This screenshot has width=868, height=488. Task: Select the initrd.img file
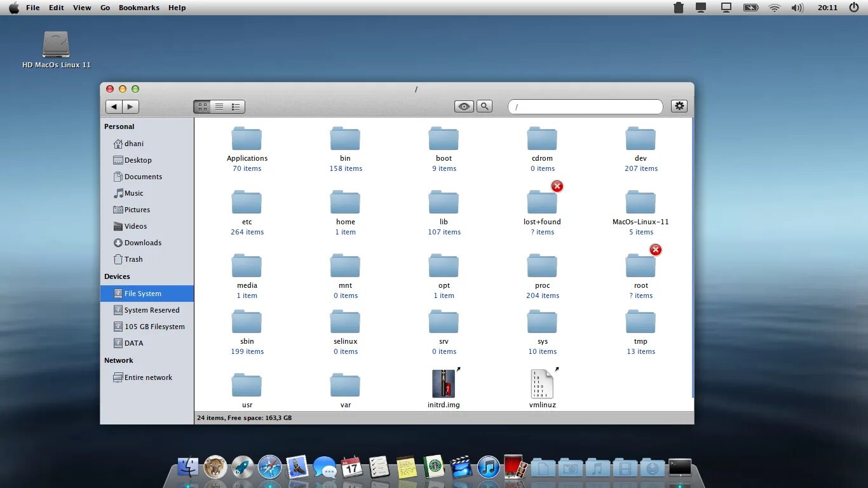(444, 388)
